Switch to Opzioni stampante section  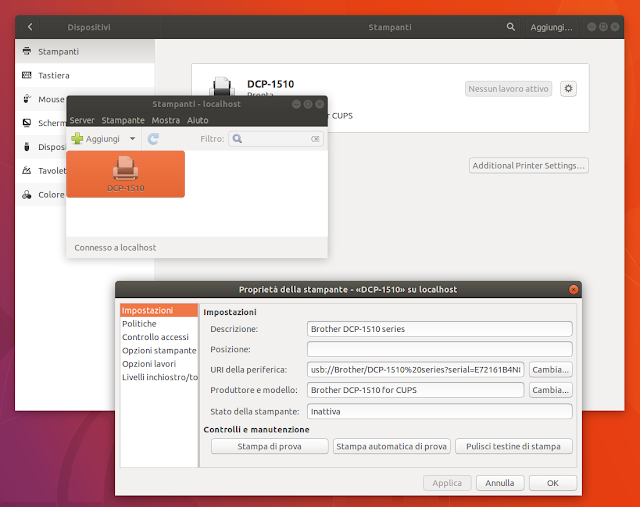click(x=159, y=350)
